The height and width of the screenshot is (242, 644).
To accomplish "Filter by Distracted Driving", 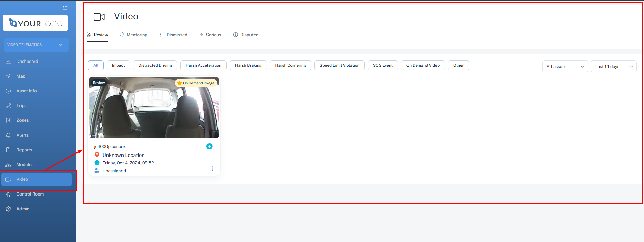I will click(155, 65).
